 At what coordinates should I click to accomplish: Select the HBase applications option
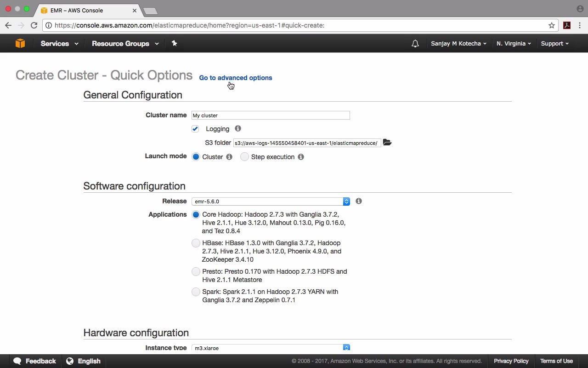click(x=196, y=243)
